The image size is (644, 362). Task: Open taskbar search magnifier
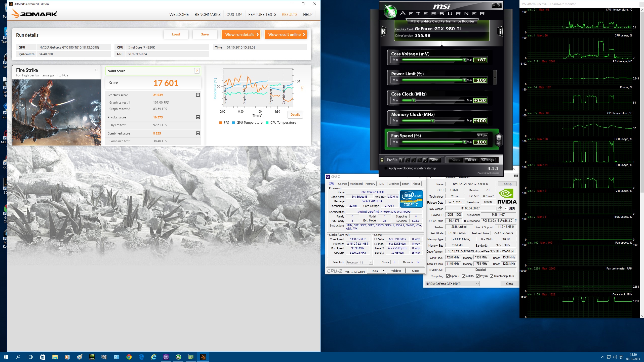18,357
